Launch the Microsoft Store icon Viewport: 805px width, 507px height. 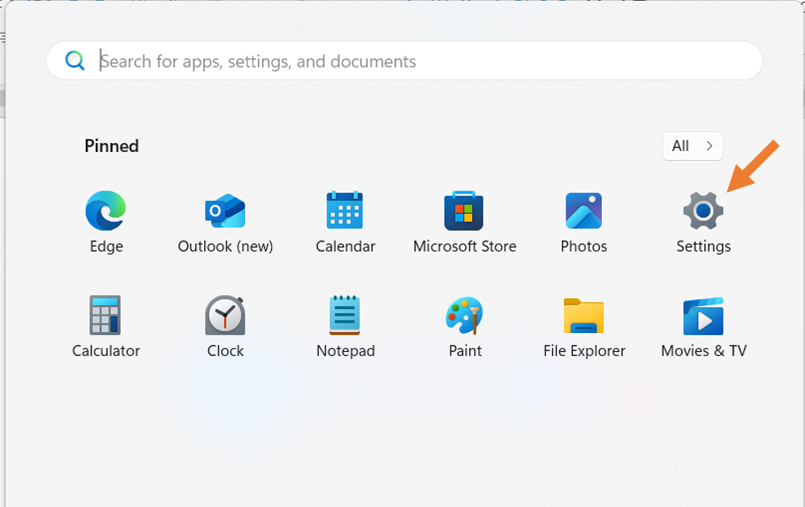pyautogui.click(x=464, y=211)
